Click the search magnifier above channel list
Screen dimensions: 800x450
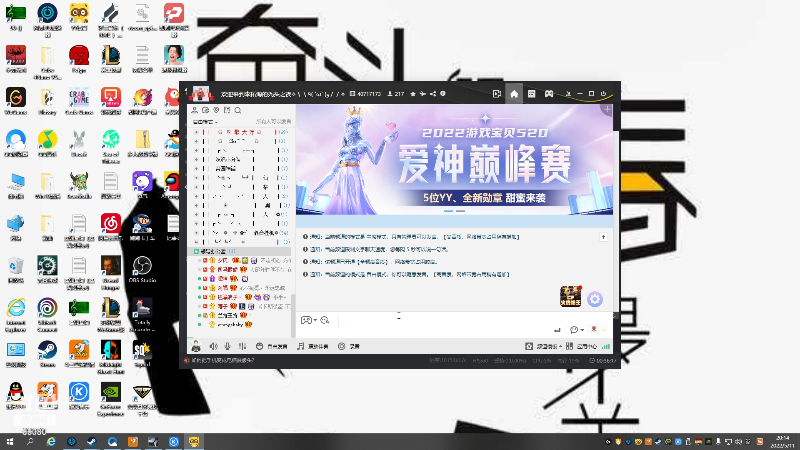click(238, 110)
